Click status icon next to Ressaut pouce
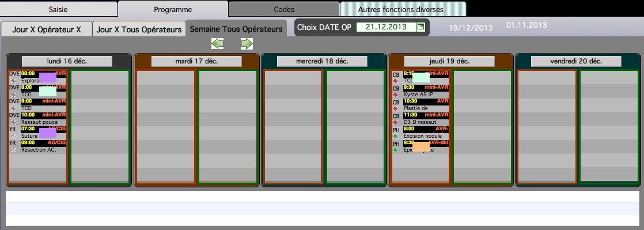 pos(13,122)
